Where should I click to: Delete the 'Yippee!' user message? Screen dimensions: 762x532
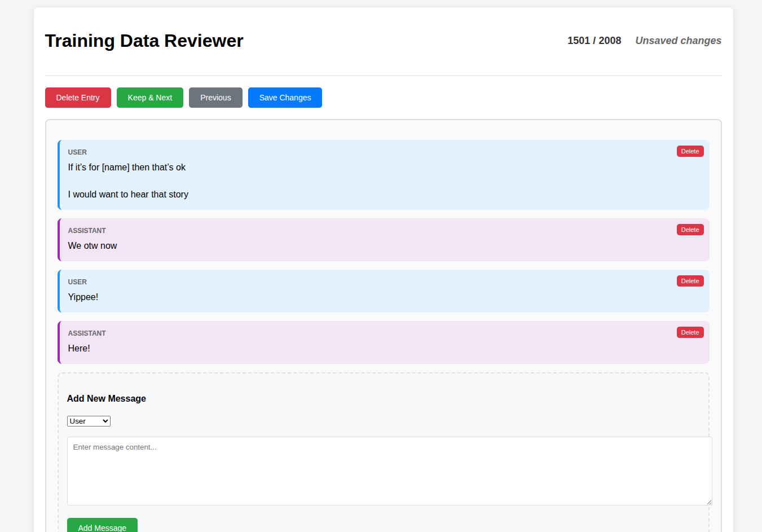690,280
